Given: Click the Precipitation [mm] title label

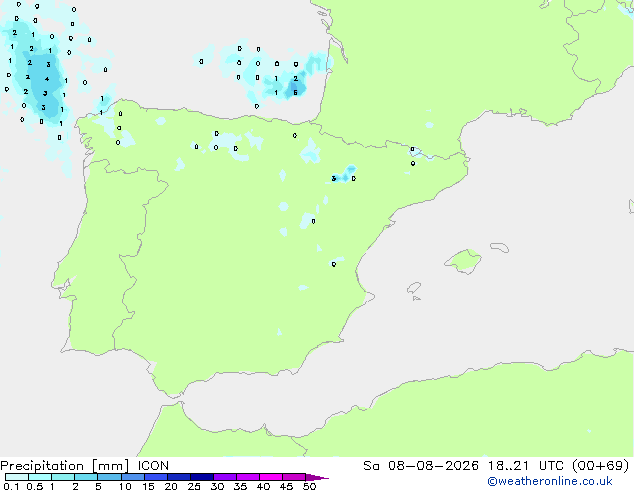Looking at the screenshot, I should point(64,466).
